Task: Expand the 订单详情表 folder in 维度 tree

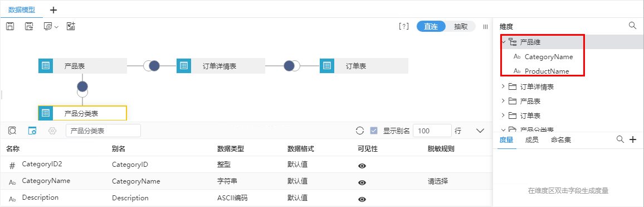Action: click(504, 87)
